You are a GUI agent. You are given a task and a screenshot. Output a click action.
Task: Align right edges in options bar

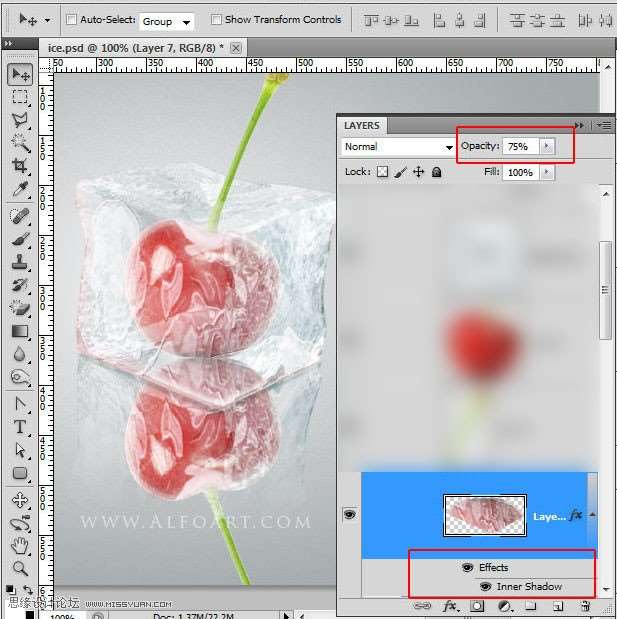[x=480, y=20]
